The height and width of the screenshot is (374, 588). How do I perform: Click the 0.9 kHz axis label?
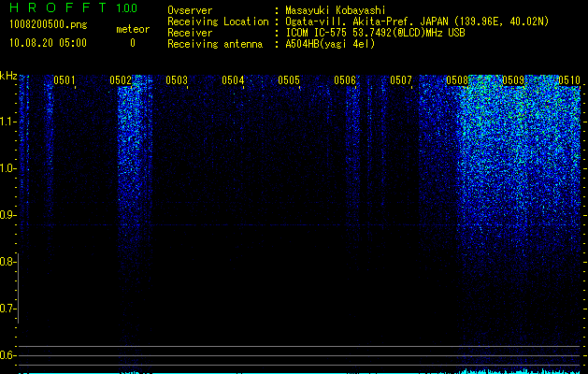(7, 215)
